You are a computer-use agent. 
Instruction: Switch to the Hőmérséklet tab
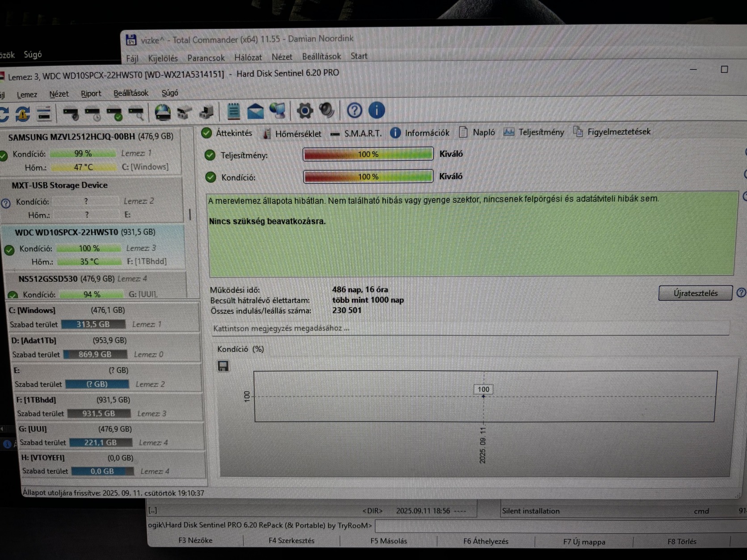(292, 134)
